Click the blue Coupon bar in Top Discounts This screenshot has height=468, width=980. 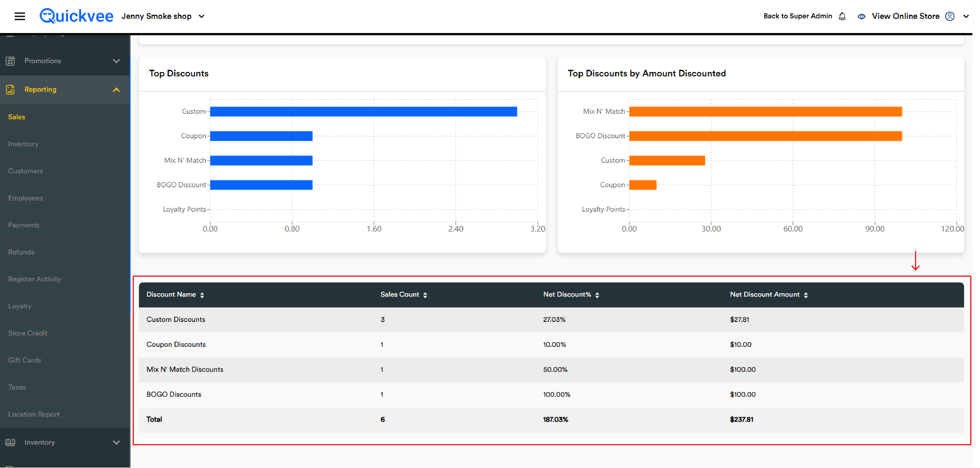pos(261,136)
